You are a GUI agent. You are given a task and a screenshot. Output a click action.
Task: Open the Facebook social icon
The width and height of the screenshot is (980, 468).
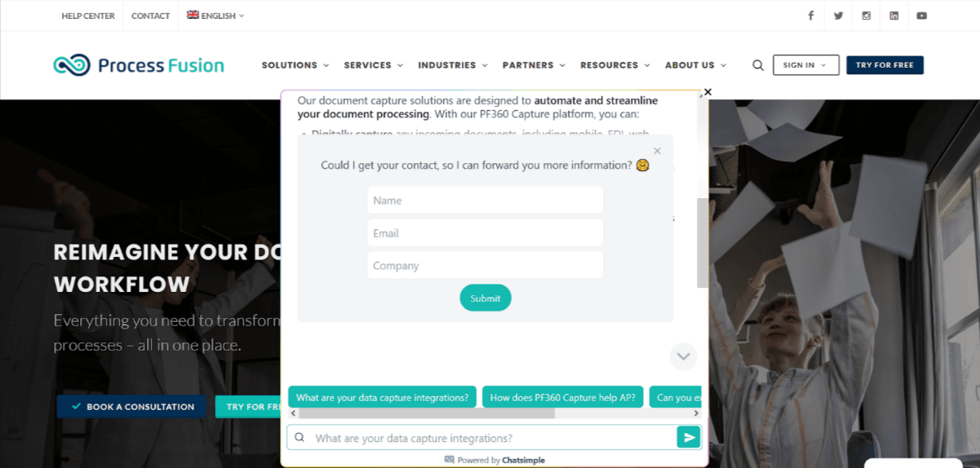pos(811,15)
